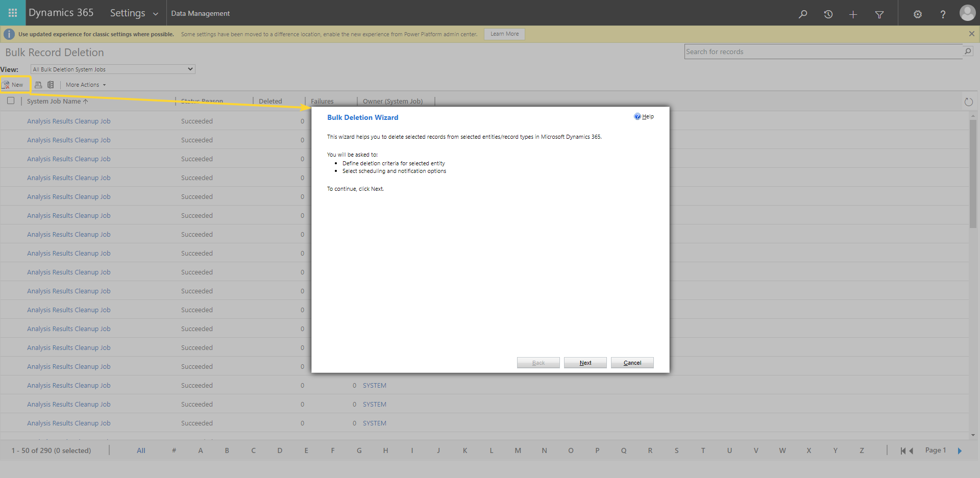
Task: Open the user profile avatar
Action: pyautogui.click(x=967, y=13)
